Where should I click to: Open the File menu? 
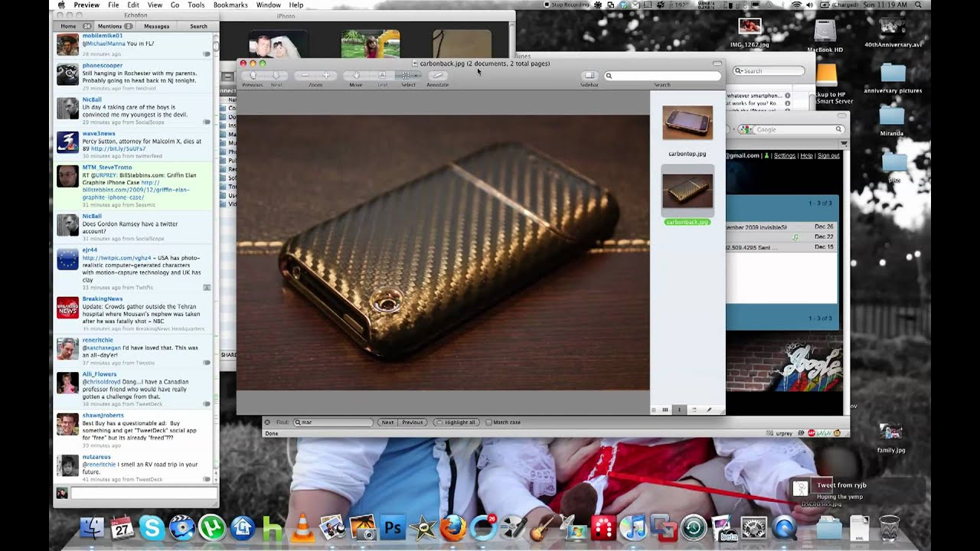pyautogui.click(x=113, y=5)
